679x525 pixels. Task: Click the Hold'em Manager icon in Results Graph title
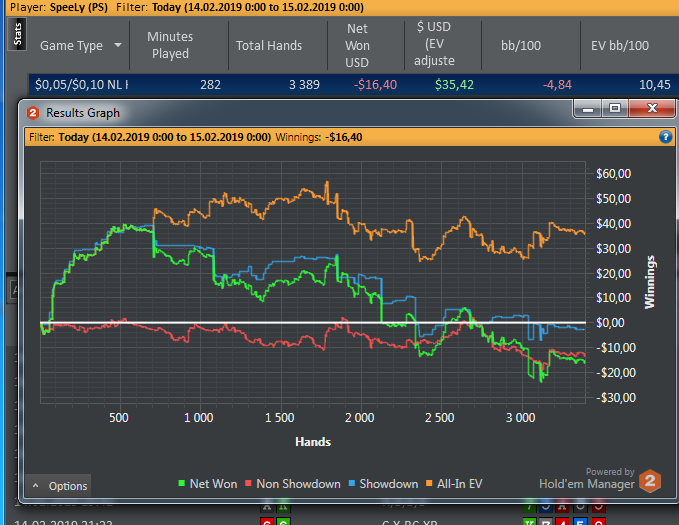33,113
